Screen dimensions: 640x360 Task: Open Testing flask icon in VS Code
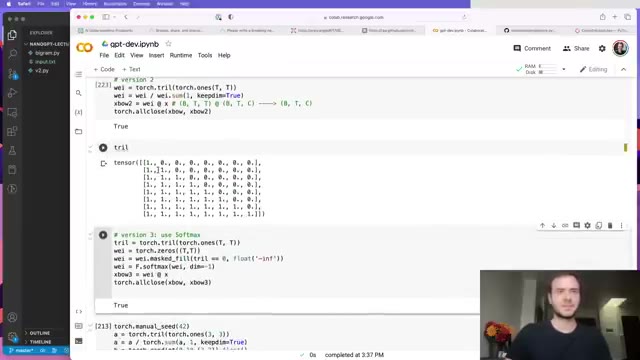point(12,151)
